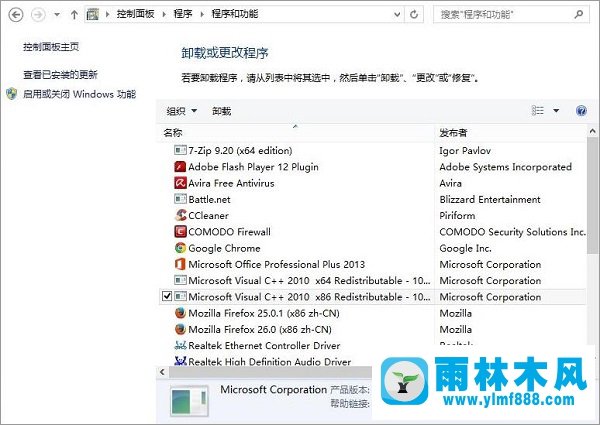The width and height of the screenshot is (600, 425).
Task: Click the Igor Pavlov publisher cell
Action: (x=465, y=150)
